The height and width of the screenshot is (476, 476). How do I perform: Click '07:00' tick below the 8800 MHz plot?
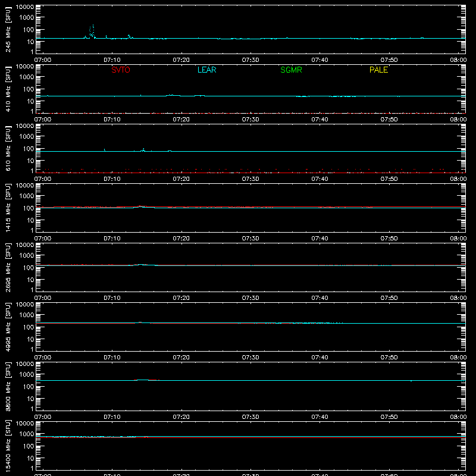pyautogui.click(x=43, y=417)
